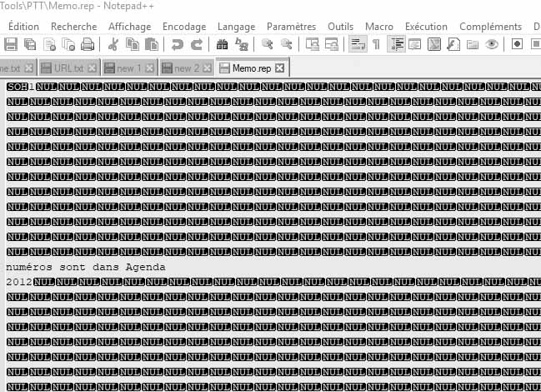
Task: Select the Memo.rep tab
Action: point(252,68)
